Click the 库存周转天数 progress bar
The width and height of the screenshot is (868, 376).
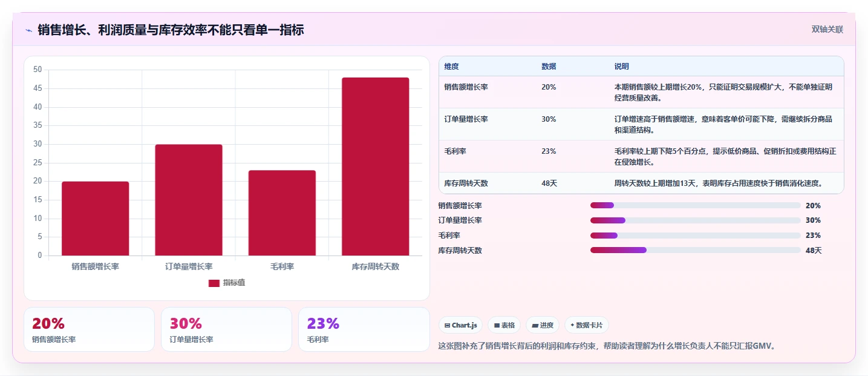click(696, 250)
